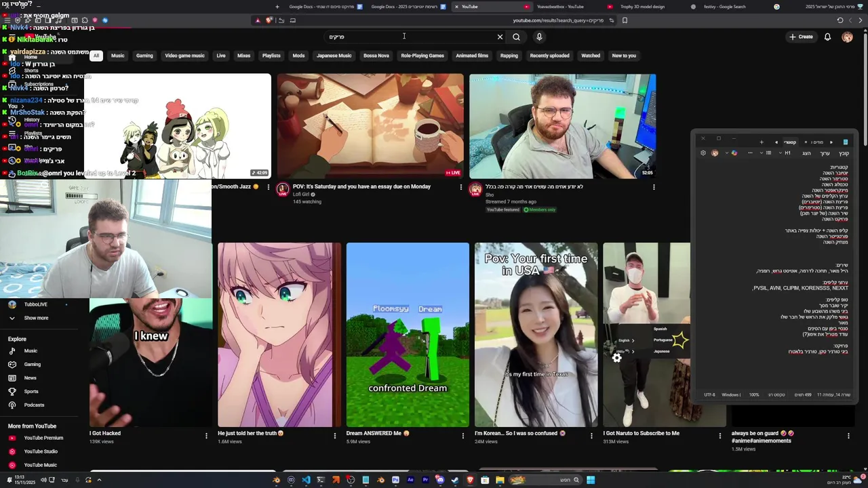Open options menu for the Lofi Girl video

pos(461,187)
